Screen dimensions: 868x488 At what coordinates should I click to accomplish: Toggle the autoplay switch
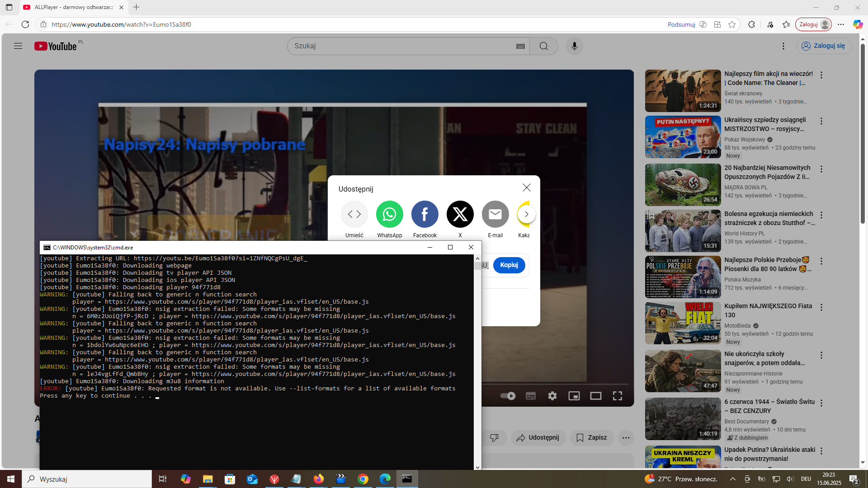tap(508, 396)
